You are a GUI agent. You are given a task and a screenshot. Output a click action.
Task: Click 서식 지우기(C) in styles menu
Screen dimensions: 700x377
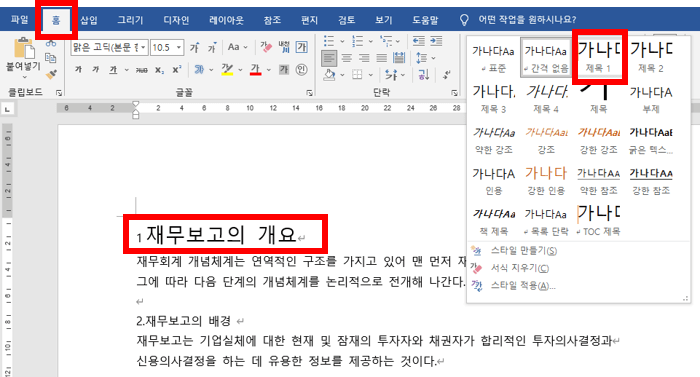(520, 268)
